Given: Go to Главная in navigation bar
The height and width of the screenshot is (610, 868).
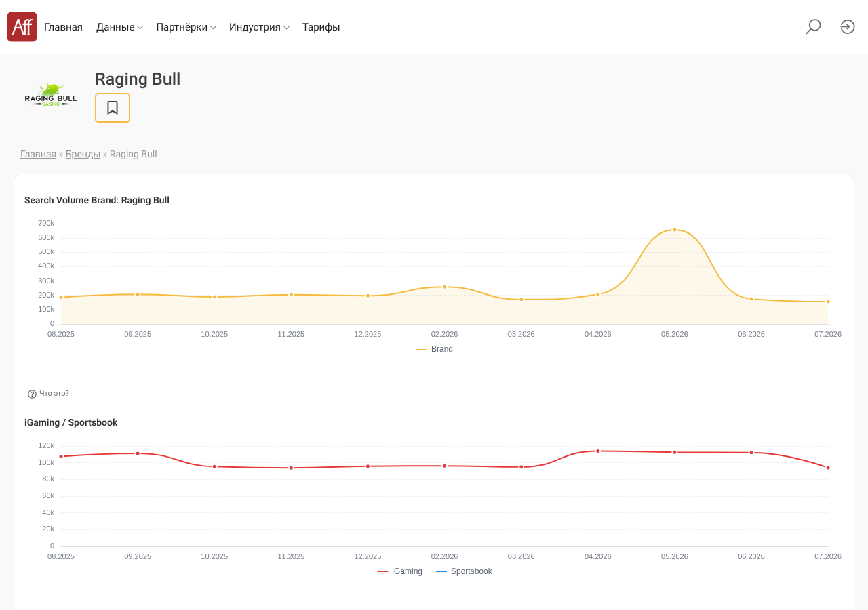Looking at the screenshot, I should (63, 27).
